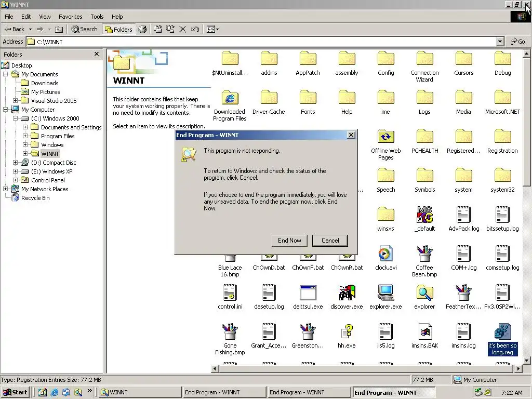Close the End Program dialog
This screenshot has height=399, width=532.
tap(351, 135)
